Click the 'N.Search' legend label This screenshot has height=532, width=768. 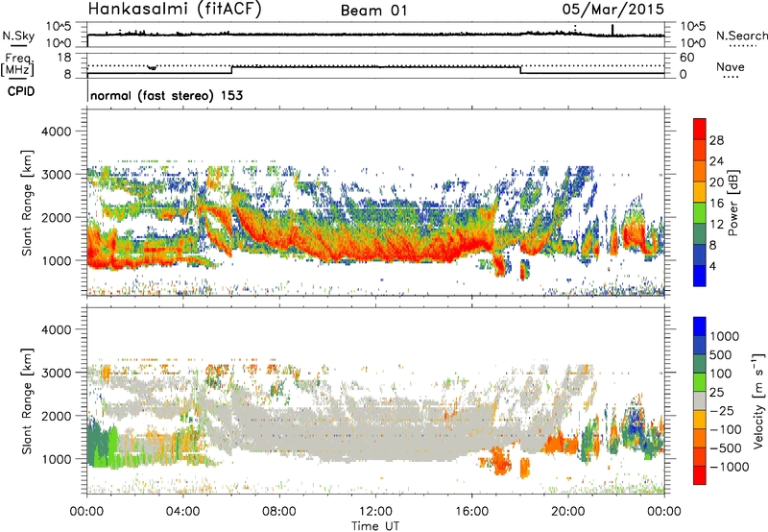741,36
